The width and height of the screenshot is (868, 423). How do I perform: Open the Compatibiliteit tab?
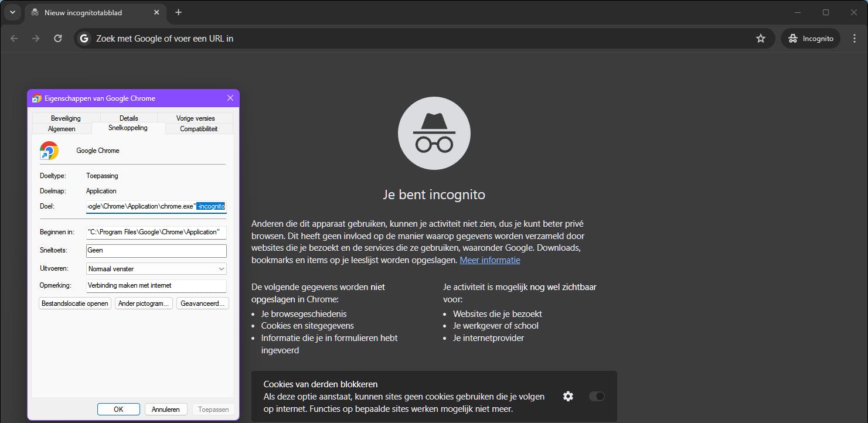pos(199,129)
